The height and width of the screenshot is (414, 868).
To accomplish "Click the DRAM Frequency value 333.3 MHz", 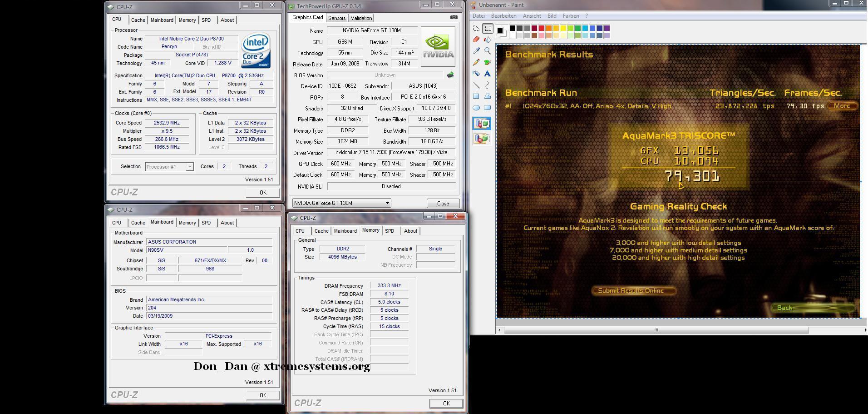I will tap(389, 285).
